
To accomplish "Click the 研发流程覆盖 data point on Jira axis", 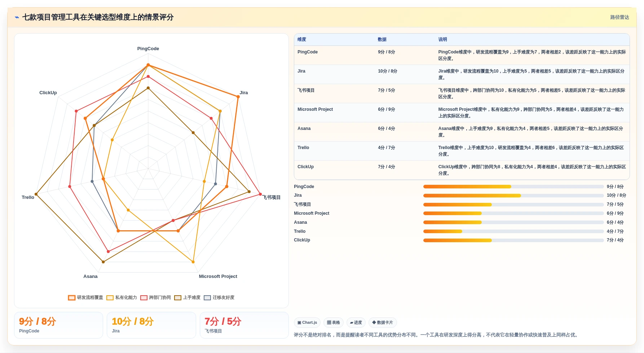I will (x=238, y=97).
